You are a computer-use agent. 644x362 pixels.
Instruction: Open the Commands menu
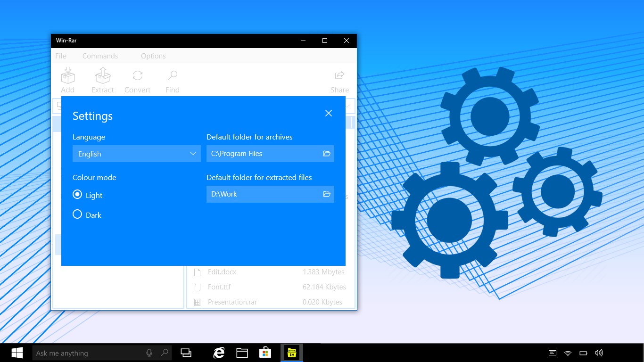coord(100,56)
